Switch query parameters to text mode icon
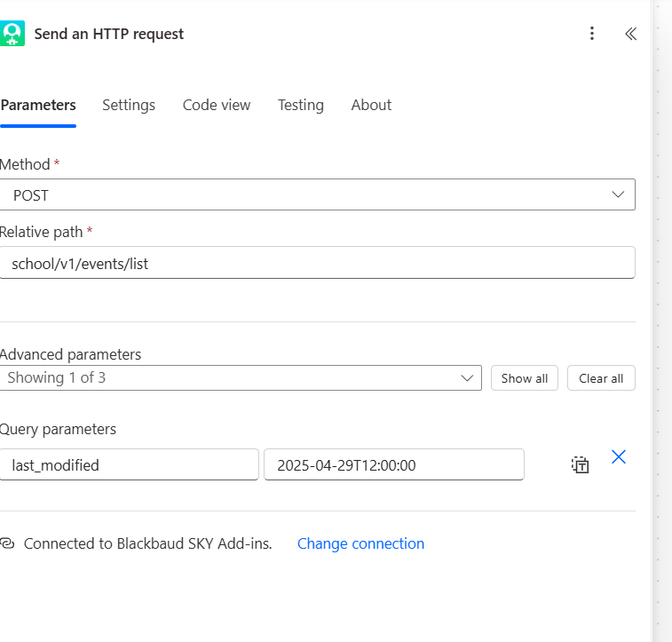672x642 pixels. click(x=580, y=464)
